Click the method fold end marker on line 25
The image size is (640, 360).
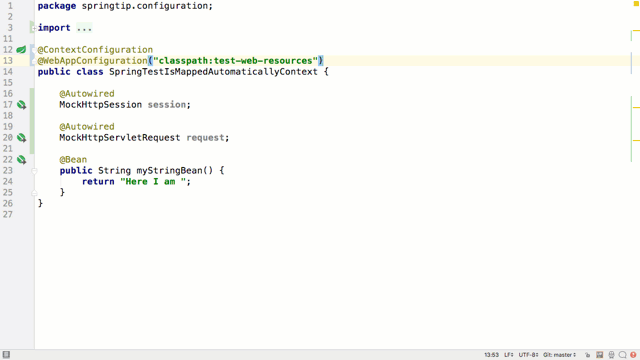point(34,193)
